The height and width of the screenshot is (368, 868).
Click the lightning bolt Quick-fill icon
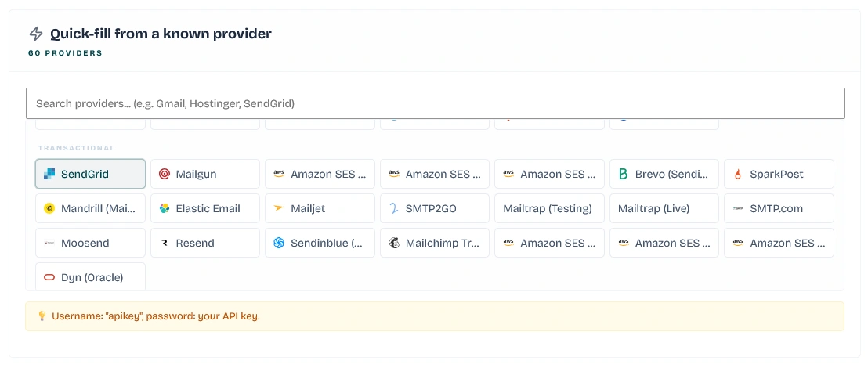coord(36,34)
